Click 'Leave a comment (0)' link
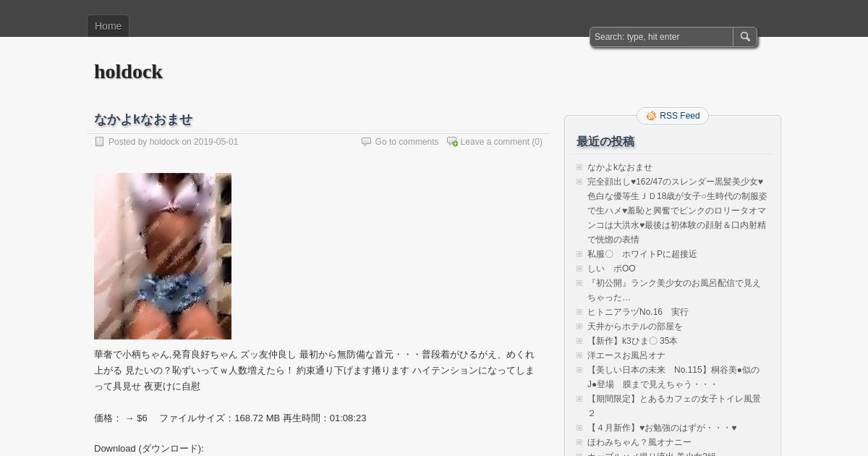The width and height of the screenshot is (868, 456). [501, 142]
